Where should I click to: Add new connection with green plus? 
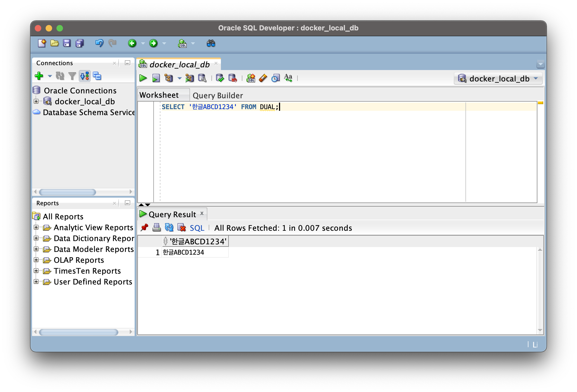point(39,76)
